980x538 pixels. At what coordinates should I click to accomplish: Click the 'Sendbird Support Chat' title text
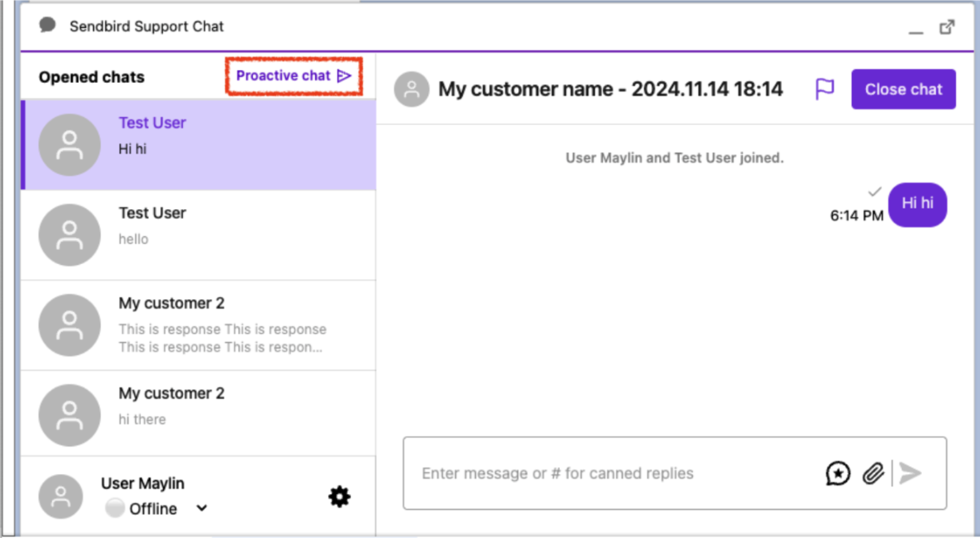tap(147, 26)
